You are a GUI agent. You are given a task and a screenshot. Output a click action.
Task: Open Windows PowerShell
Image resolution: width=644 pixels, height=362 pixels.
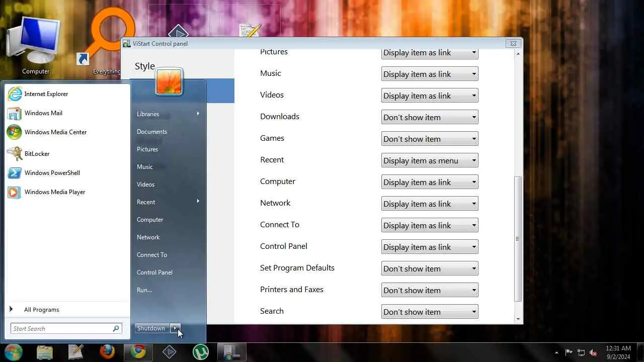tap(44, 173)
